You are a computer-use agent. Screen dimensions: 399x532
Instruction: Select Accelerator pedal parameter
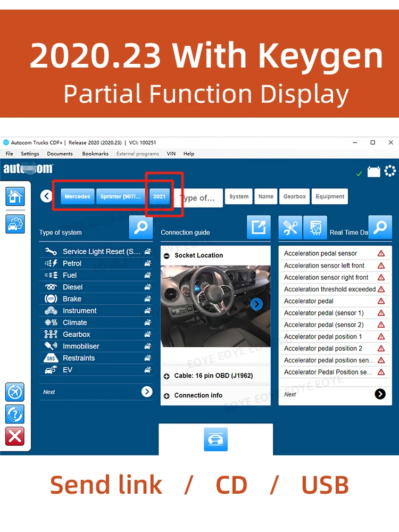335,301
